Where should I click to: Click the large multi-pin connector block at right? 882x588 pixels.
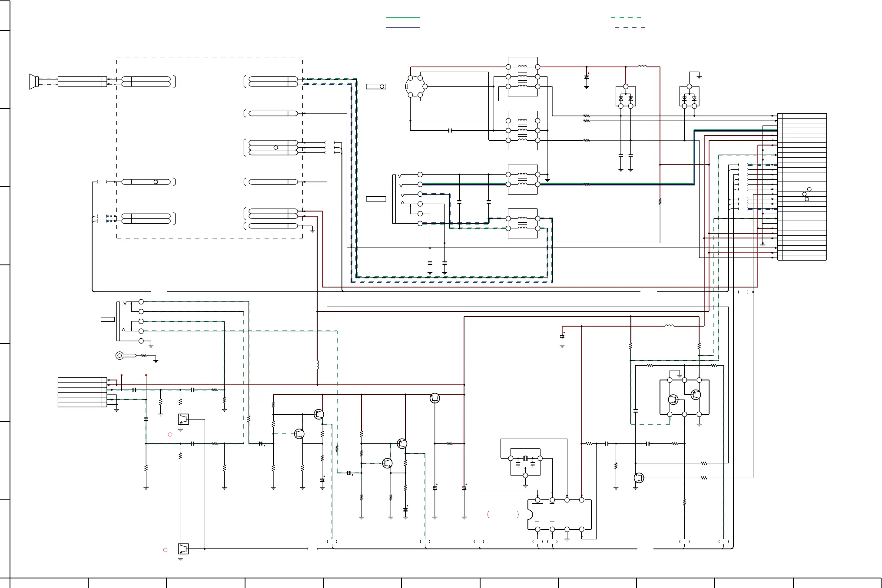tap(802, 187)
